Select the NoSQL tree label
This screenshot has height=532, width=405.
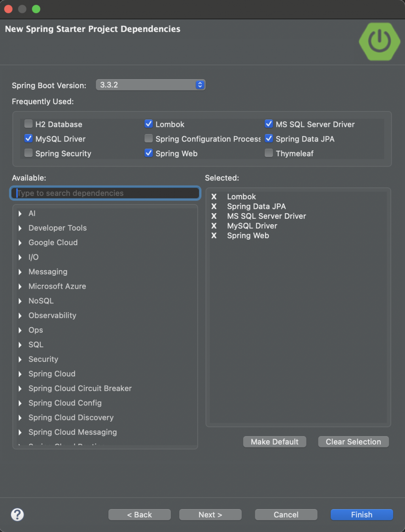(x=41, y=301)
